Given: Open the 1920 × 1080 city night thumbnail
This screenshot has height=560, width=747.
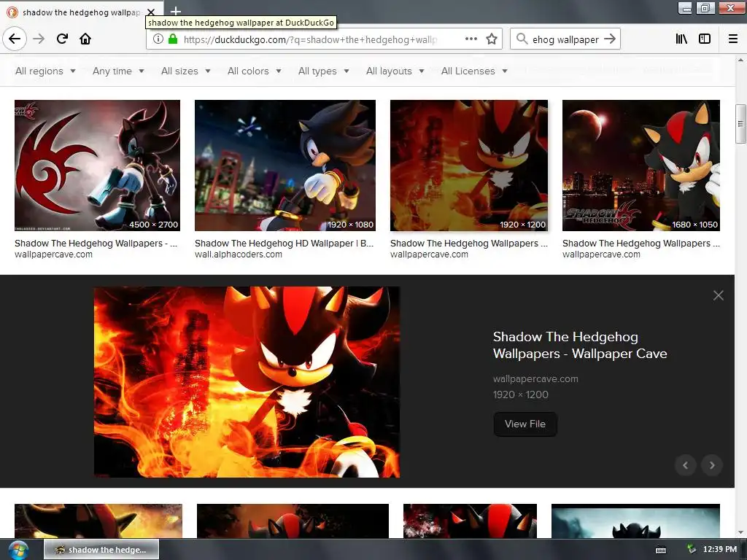Looking at the screenshot, I should click(x=285, y=166).
